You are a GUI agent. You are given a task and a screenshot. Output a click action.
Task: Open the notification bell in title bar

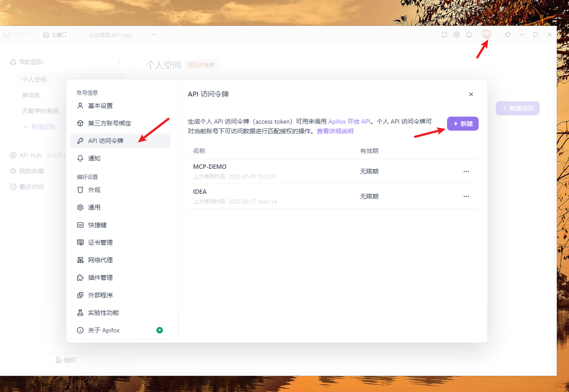point(469,35)
